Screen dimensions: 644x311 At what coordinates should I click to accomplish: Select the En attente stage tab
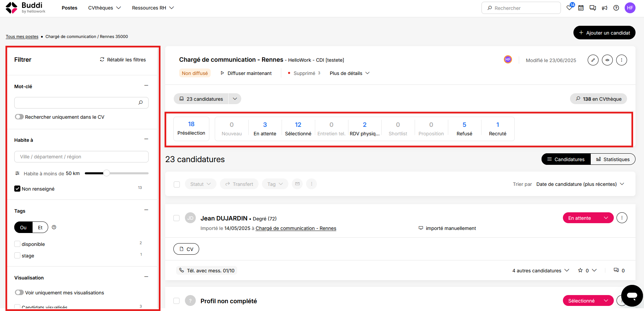(x=265, y=129)
